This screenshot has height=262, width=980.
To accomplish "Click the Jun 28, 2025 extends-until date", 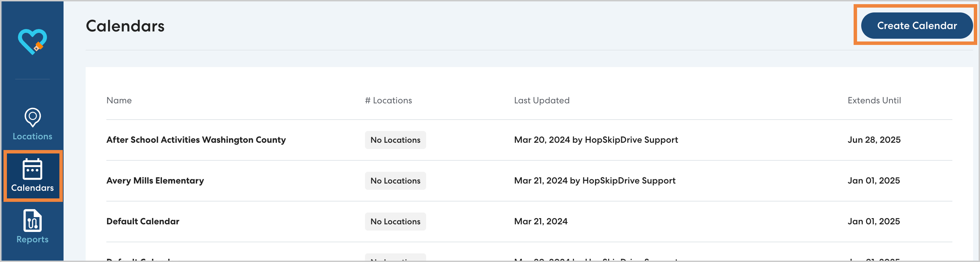I will coord(874,140).
